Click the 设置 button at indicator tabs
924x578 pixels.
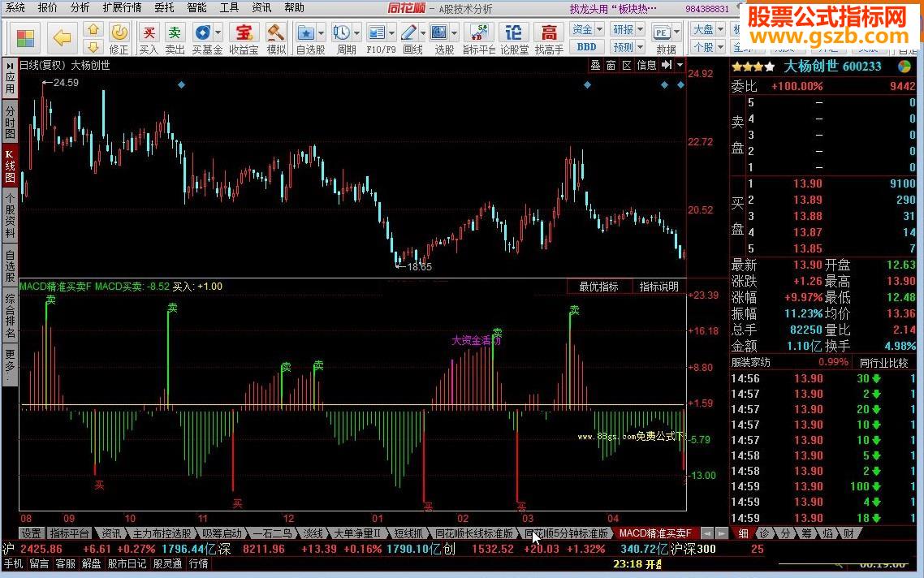tap(31, 533)
